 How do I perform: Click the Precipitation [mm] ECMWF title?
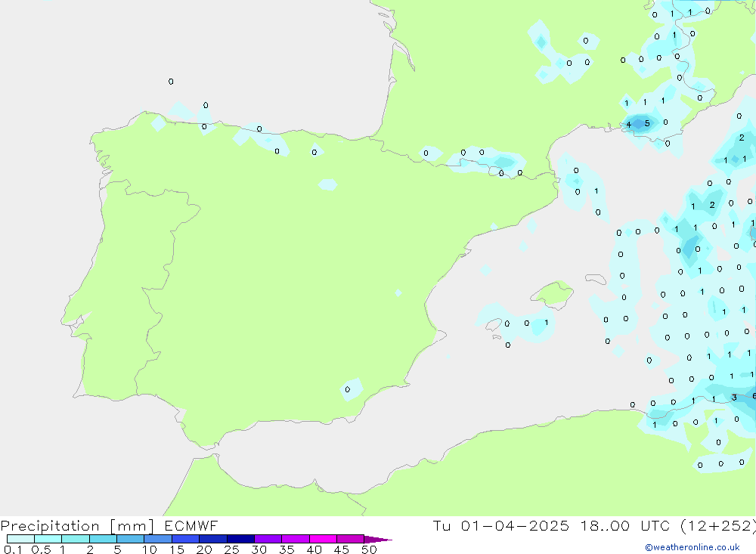point(110,525)
